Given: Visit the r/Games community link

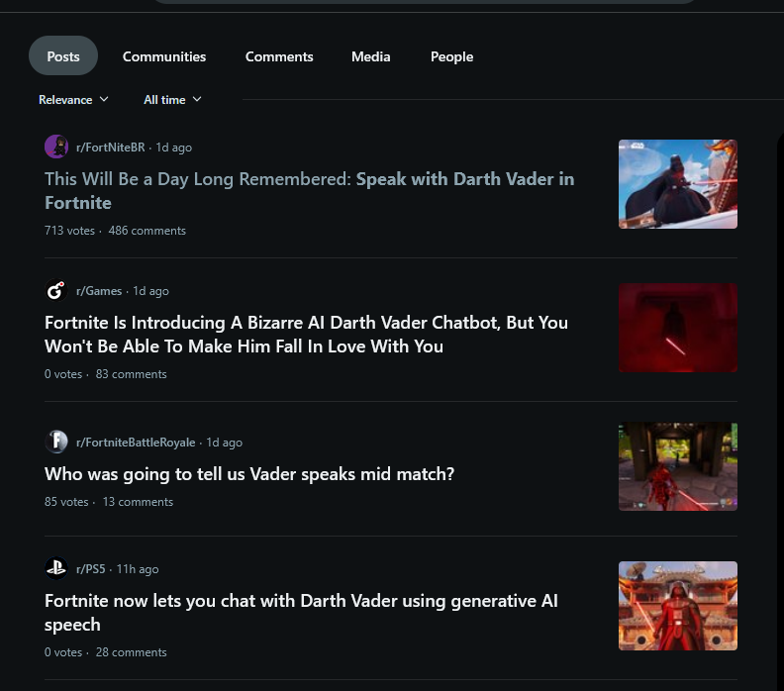Looking at the screenshot, I should [x=99, y=291].
